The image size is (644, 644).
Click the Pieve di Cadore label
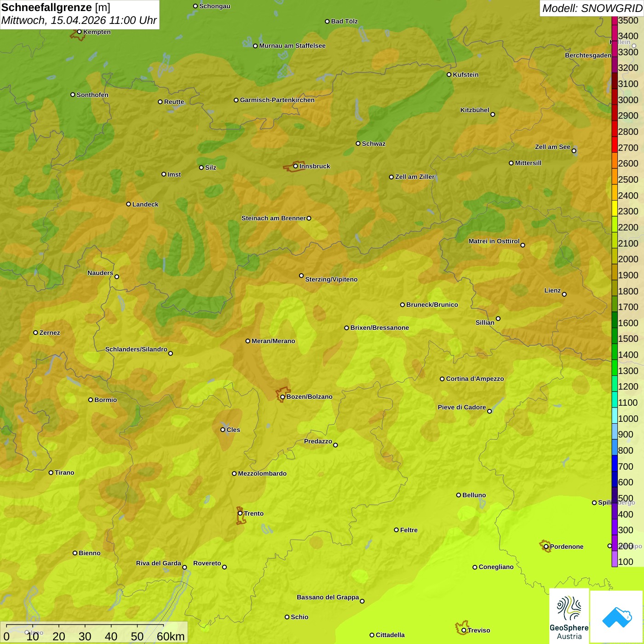[x=462, y=407]
